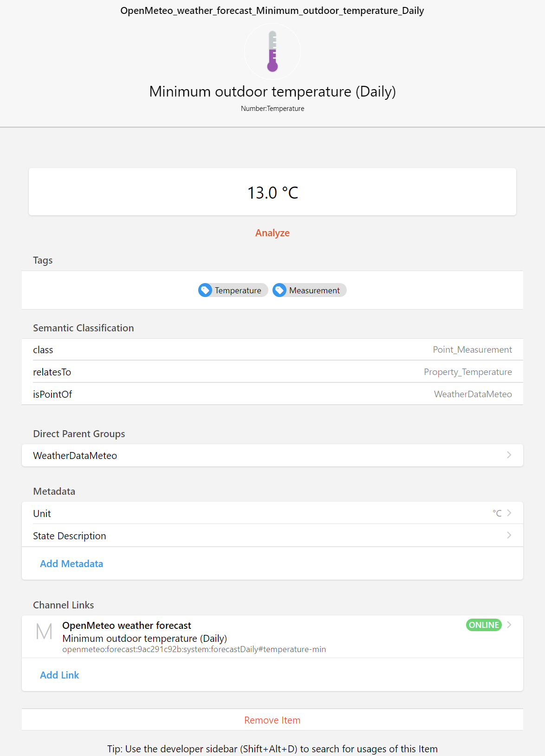Click the Temperature tag icon
Viewport: 545px width, 756px height.
point(205,290)
